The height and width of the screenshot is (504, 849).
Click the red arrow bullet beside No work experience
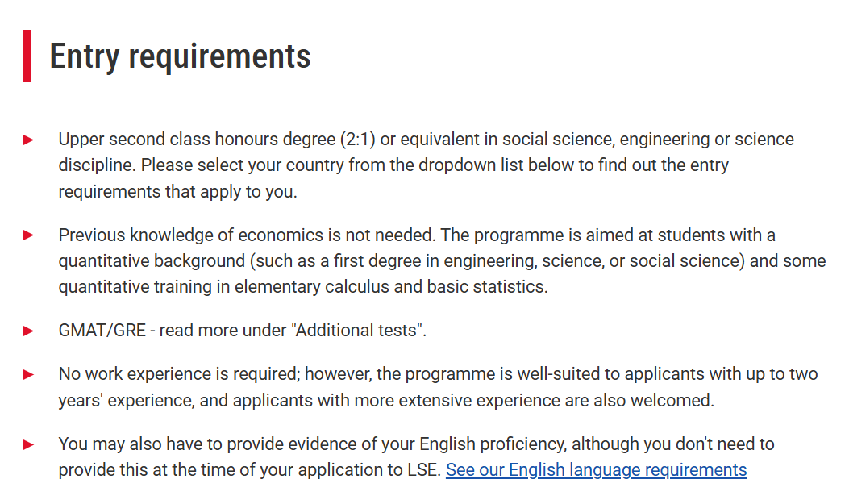(x=29, y=375)
